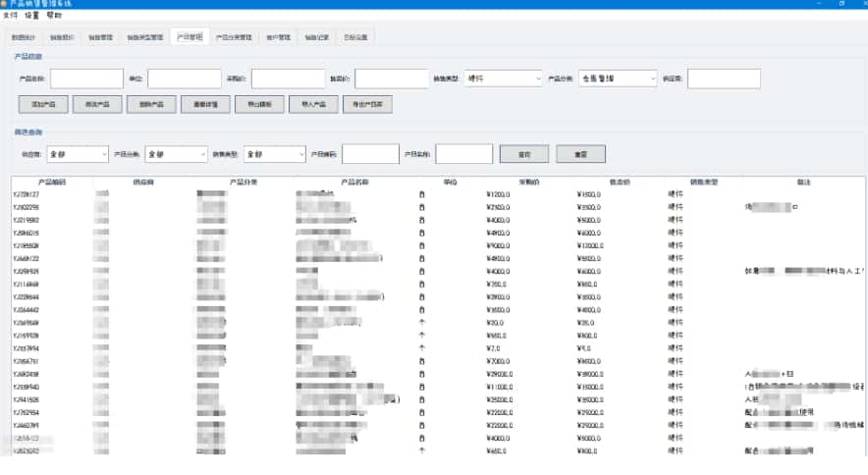Open the 供应商 filter dropdown set to 全部
The width and height of the screenshot is (868, 475).
pyautogui.click(x=78, y=154)
